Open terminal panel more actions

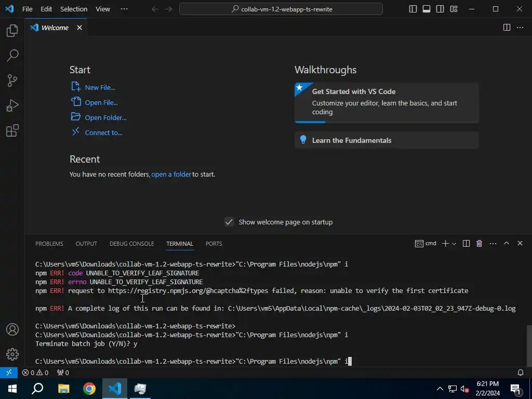click(x=493, y=243)
